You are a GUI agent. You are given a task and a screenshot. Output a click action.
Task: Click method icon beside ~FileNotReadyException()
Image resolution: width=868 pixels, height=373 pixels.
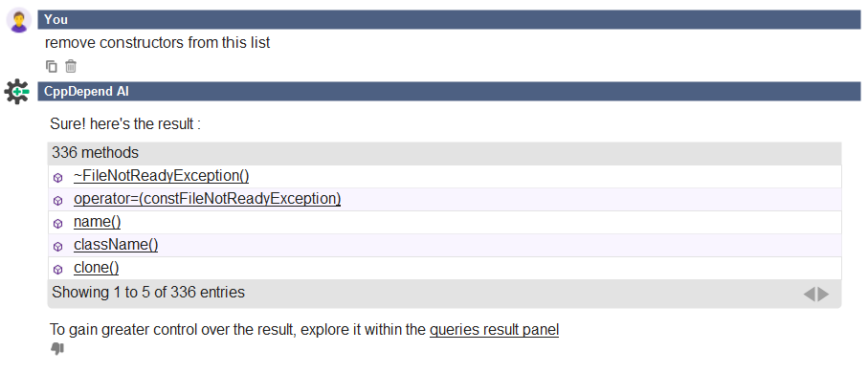point(58,178)
